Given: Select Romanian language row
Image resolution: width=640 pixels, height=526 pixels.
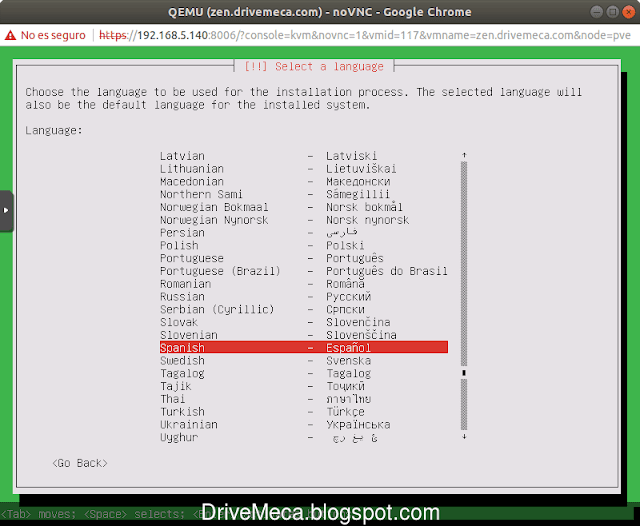Looking at the screenshot, I should (x=304, y=284).
